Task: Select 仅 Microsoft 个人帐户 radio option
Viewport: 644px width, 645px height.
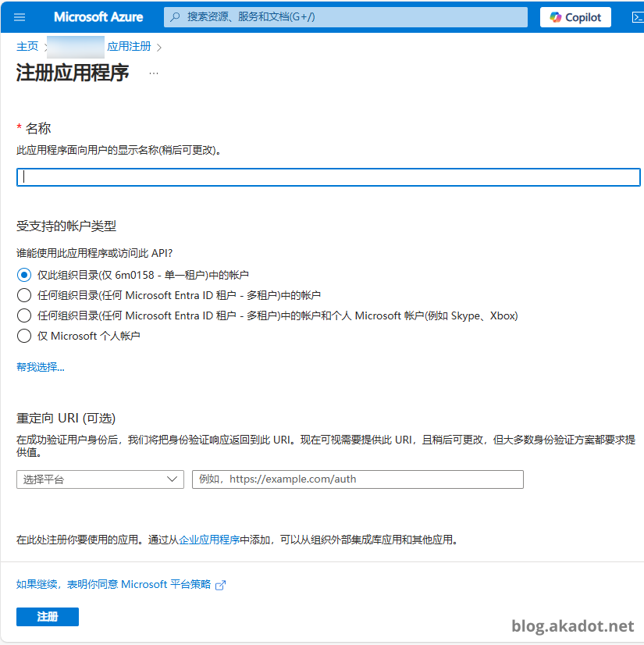Action: (24, 336)
